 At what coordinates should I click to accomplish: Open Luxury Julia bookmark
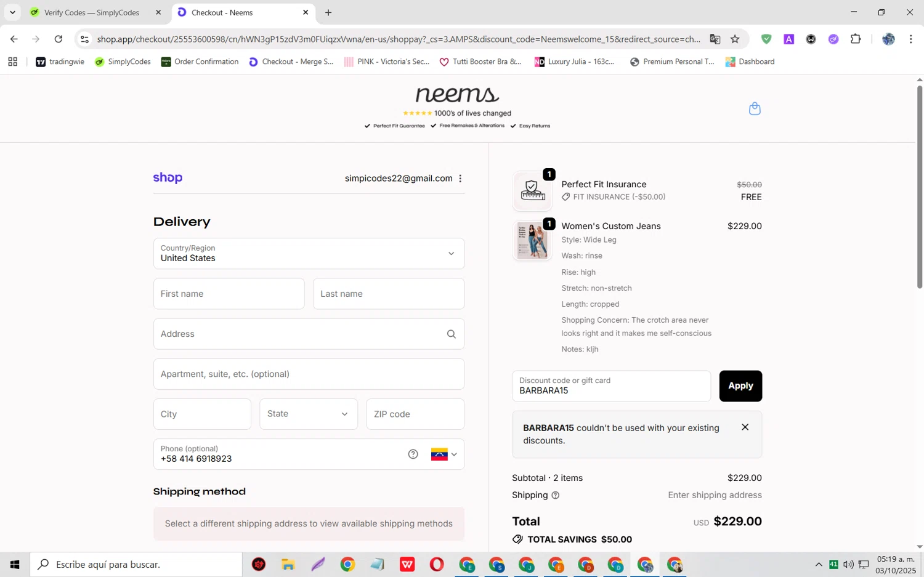[x=574, y=62]
